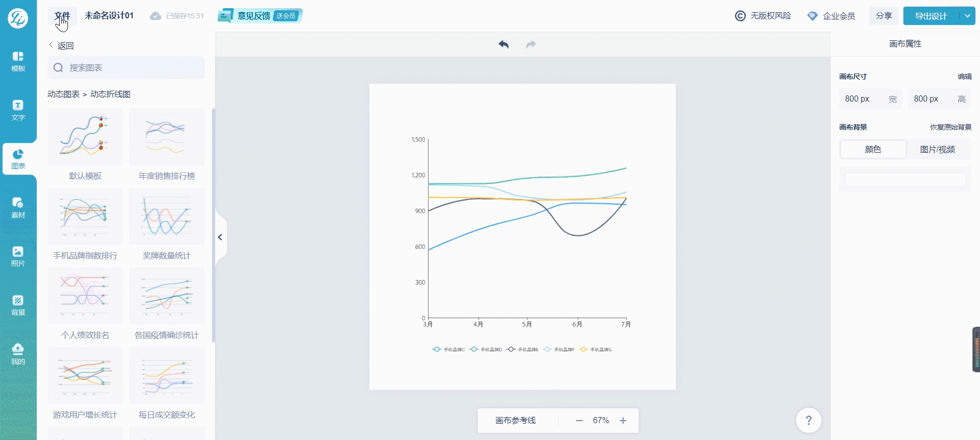This screenshot has height=440, width=980.
Task: Select the 游戏用户增长统计 chart thumbnail
Action: pyautogui.click(x=85, y=376)
